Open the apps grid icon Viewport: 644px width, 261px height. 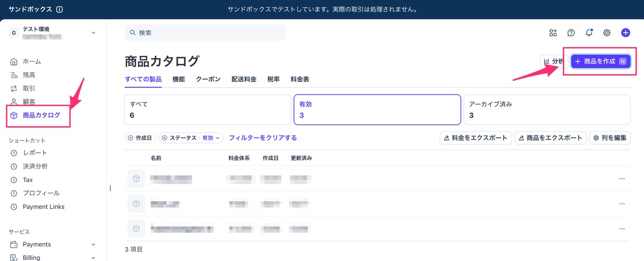pyautogui.click(x=553, y=33)
